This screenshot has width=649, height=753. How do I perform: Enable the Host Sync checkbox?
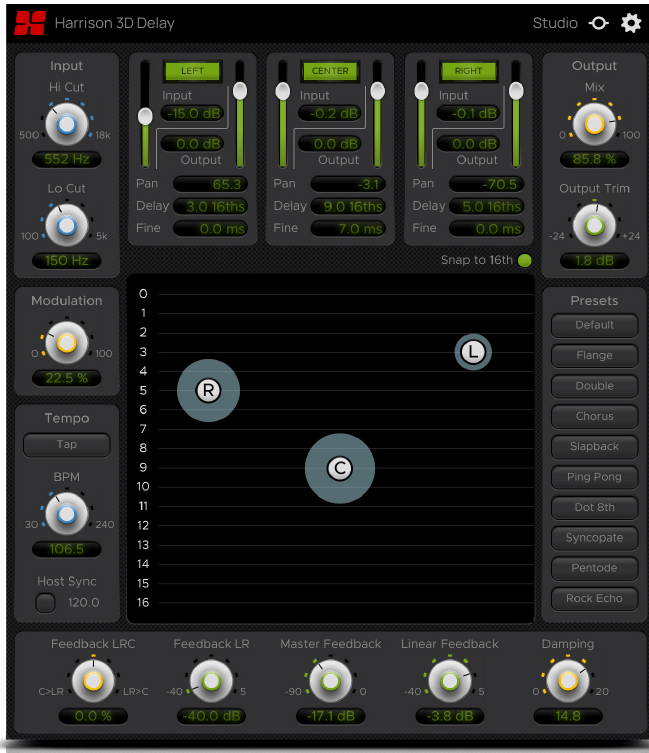click(46, 603)
